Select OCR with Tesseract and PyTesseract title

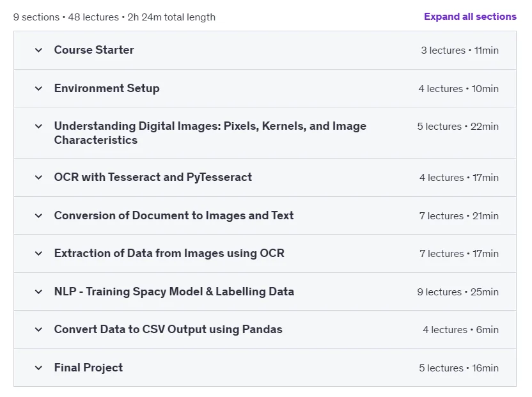tap(153, 177)
